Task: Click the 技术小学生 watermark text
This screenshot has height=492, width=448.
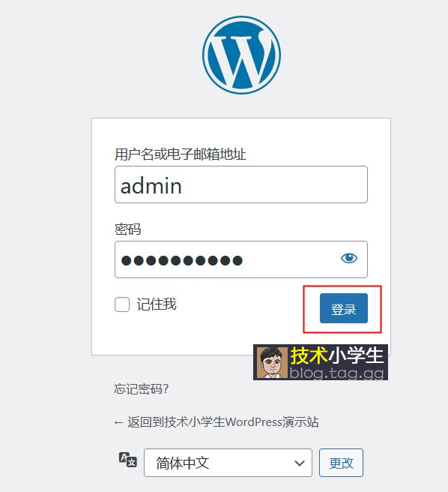Action: pyautogui.click(x=337, y=355)
